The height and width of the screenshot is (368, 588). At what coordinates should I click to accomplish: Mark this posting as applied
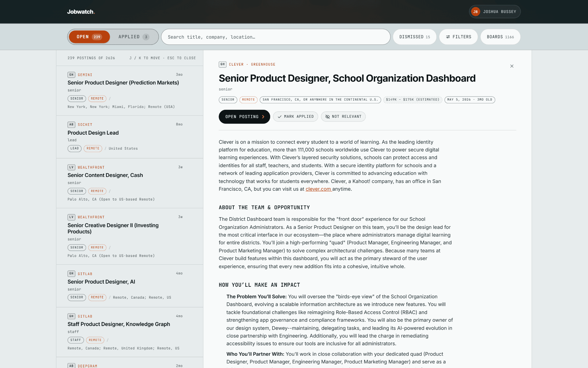coord(296,117)
